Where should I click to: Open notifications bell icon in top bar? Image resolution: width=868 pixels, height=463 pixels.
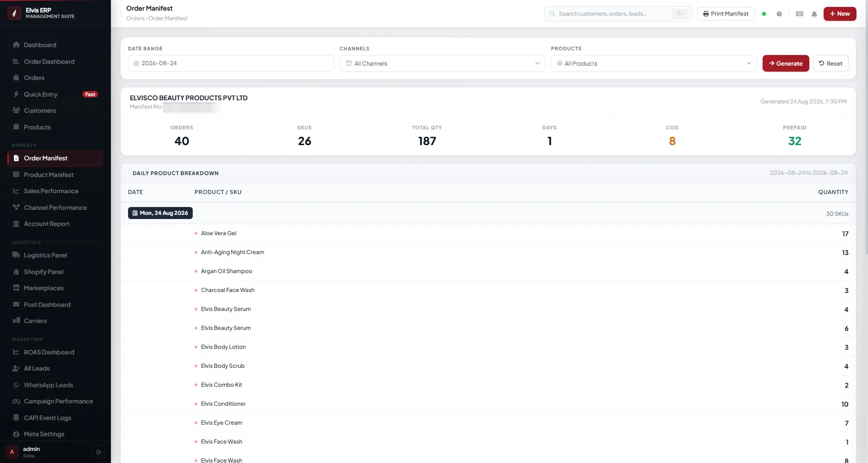[814, 14]
